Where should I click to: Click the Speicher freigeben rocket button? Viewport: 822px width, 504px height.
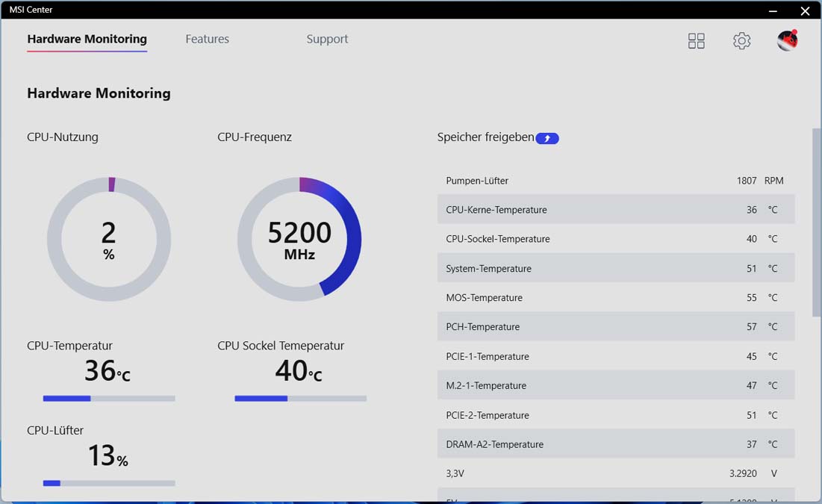[x=547, y=138]
